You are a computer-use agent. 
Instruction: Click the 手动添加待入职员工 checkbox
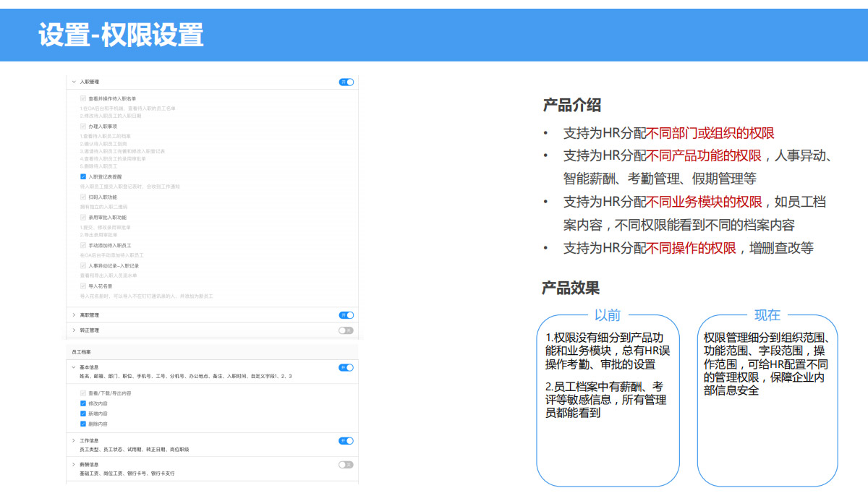point(83,245)
